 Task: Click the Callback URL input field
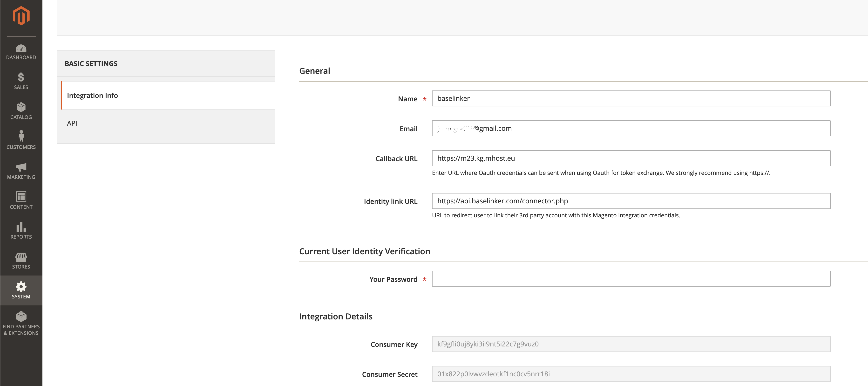tap(631, 158)
